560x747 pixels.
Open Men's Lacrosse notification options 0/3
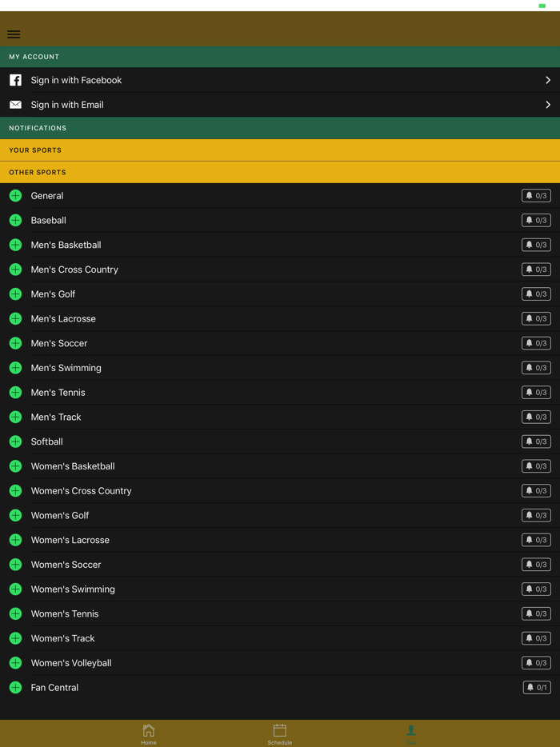536,318
